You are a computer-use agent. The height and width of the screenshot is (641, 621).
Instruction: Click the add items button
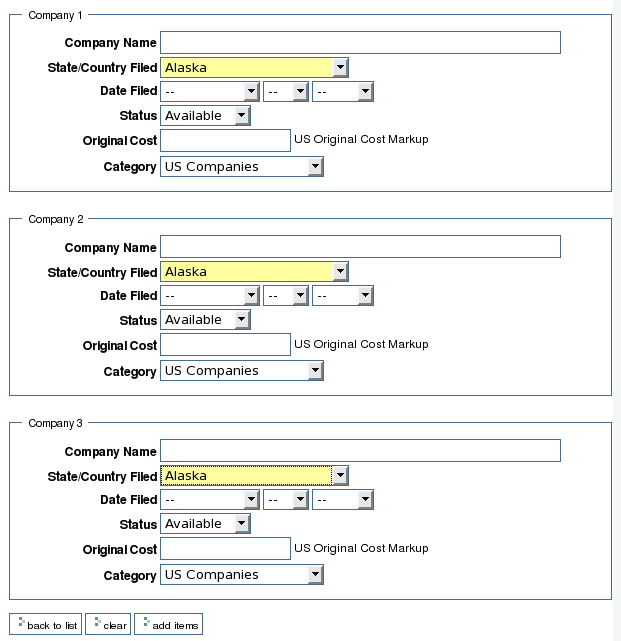click(169, 625)
